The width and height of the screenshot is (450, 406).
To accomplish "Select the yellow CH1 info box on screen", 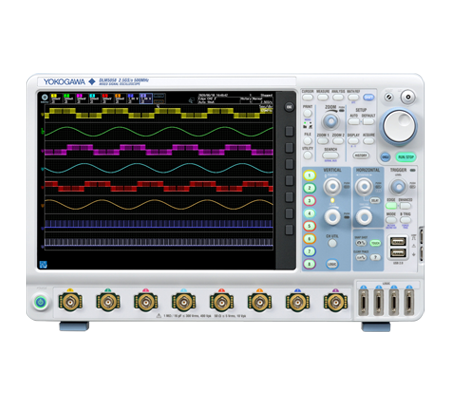I will click(55, 98).
